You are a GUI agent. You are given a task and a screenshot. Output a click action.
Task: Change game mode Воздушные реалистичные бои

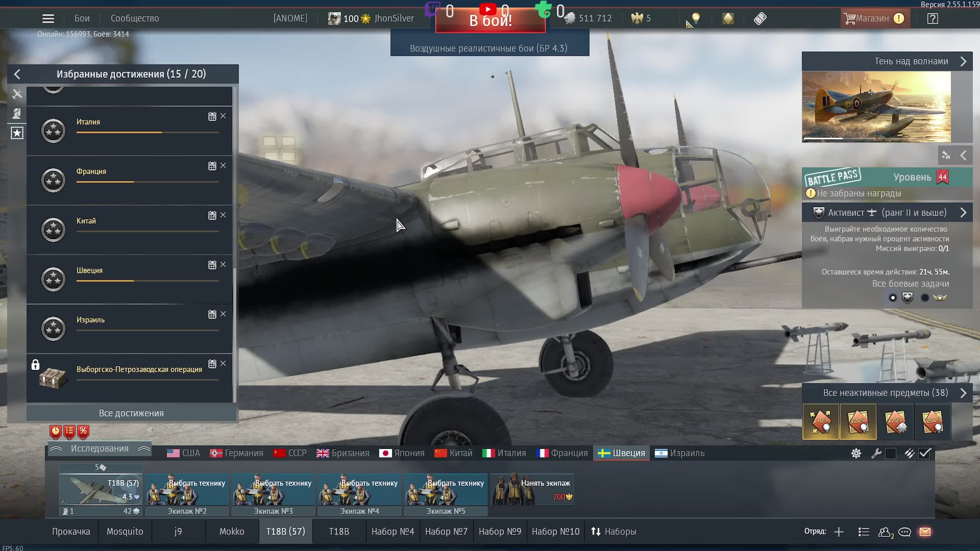pyautogui.click(x=489, y=48)
